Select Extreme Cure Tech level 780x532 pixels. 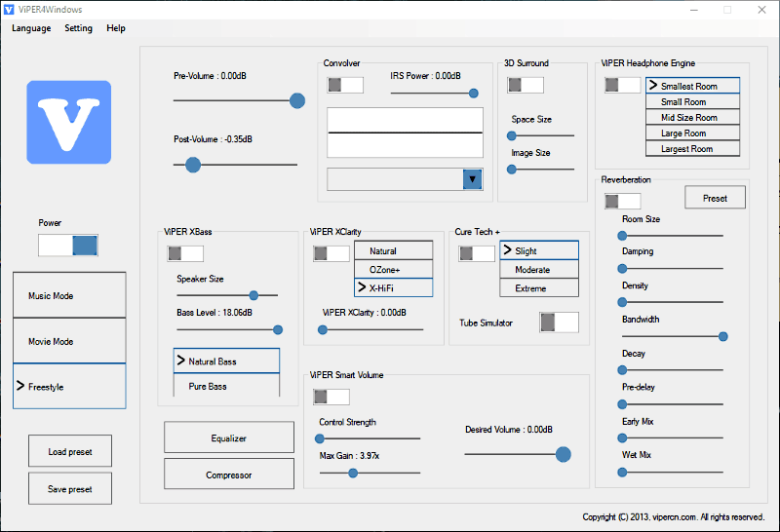pyautogui.click(x=539, y=287)
